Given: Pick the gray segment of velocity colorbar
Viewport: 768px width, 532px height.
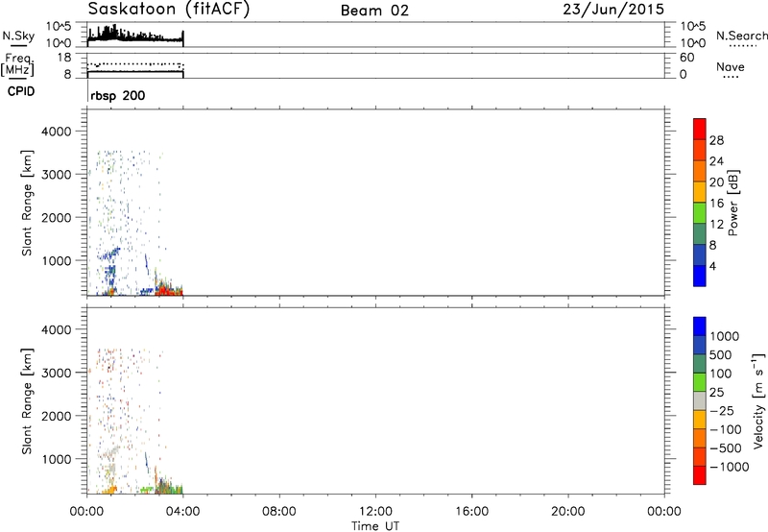Looking at the screenshot, I should pos(700,400).
